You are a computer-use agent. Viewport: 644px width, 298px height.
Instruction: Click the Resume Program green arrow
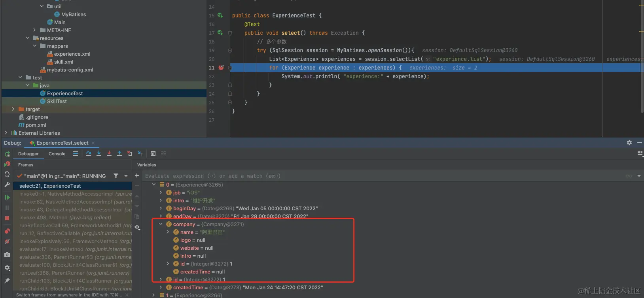coord(7,197)
